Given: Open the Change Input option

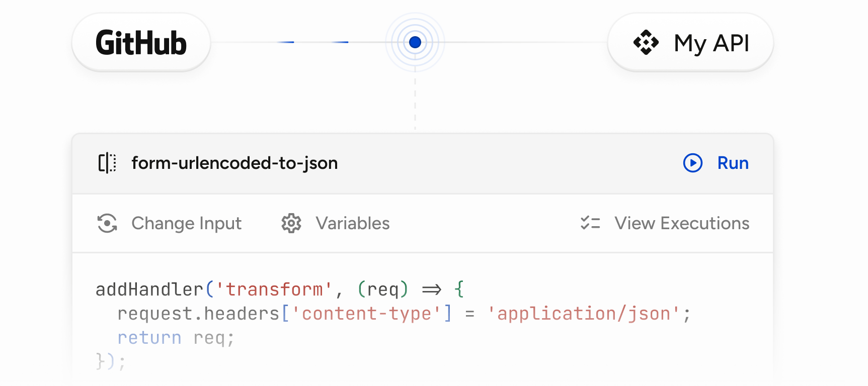Looking at the screenshot, I should 186,224.
